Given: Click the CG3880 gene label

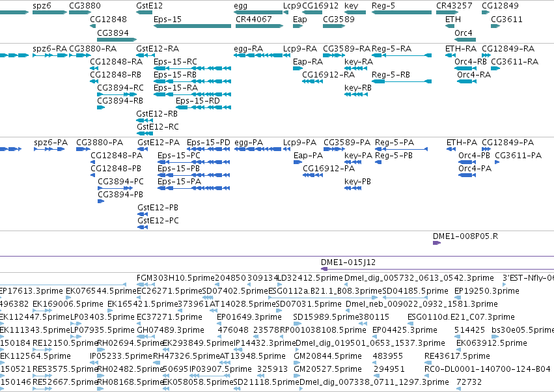Looking at the screenshot, I should point(85,6).
